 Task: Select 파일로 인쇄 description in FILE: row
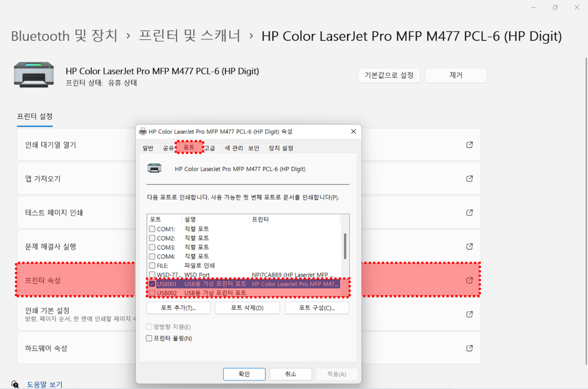pyautogui.click(x=199, y=265)
